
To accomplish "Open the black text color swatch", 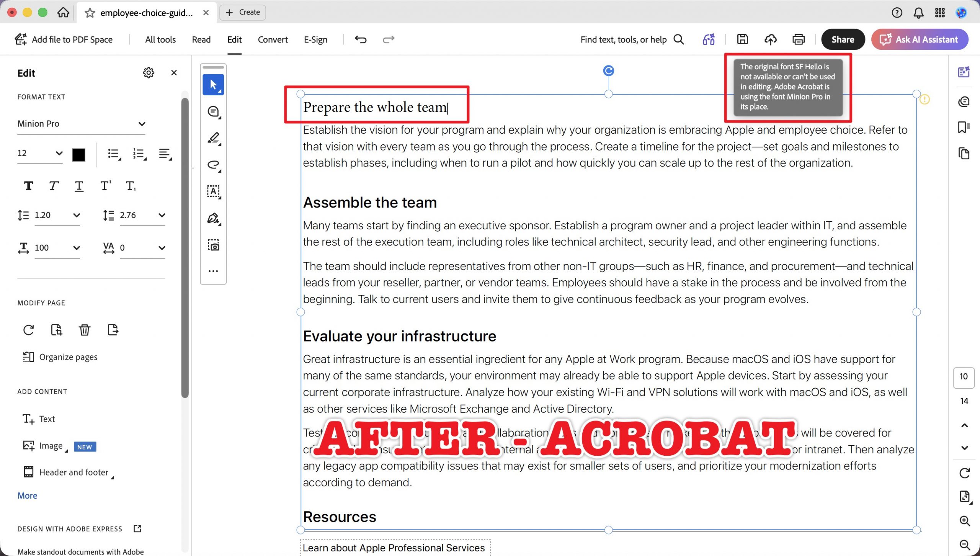I will (78, 154).
